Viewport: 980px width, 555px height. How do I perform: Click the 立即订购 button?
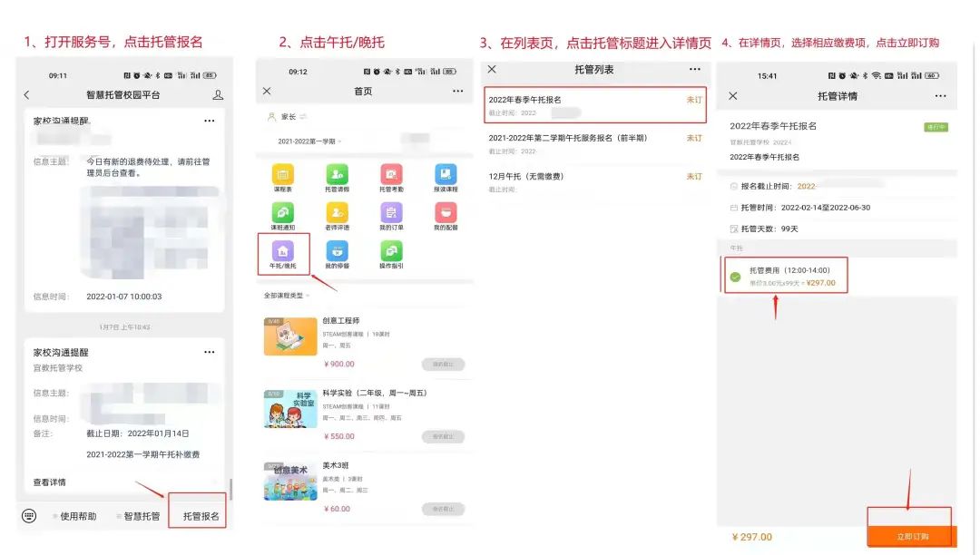(x=912, y=537)
